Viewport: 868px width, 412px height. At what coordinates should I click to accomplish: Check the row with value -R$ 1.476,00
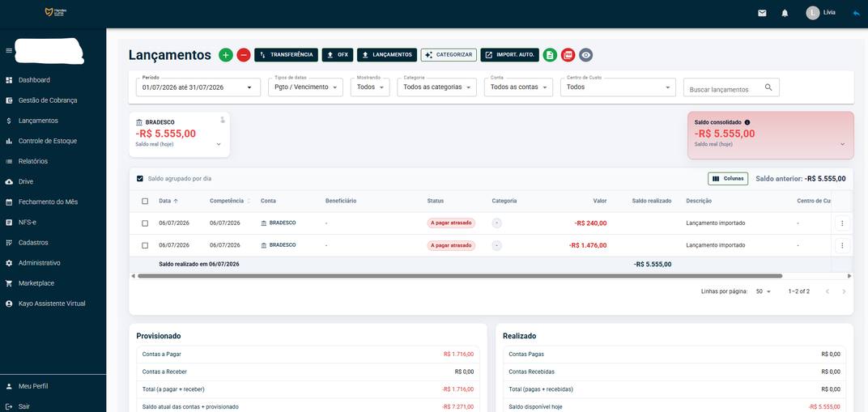[145, 245]
